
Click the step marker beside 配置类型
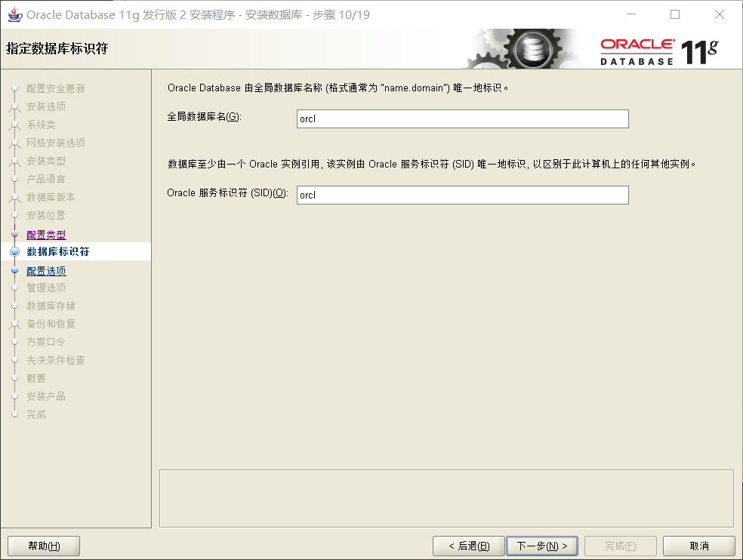(x=14, y=235)
